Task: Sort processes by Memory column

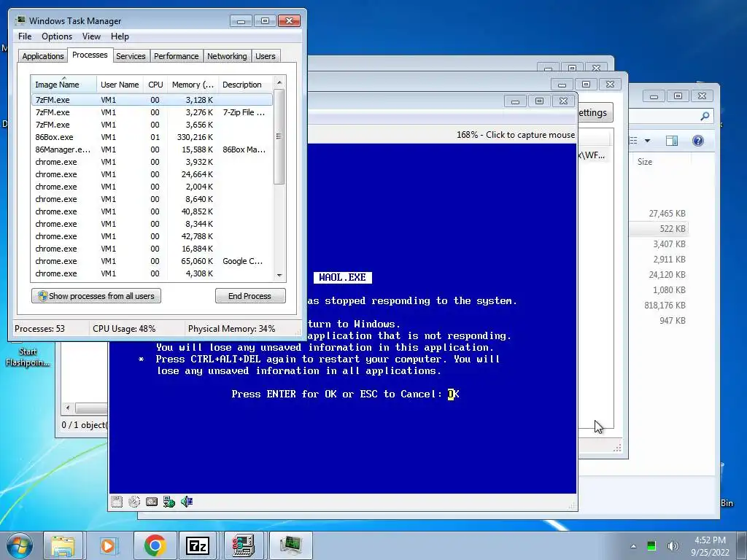Action: tap(193, 85)
